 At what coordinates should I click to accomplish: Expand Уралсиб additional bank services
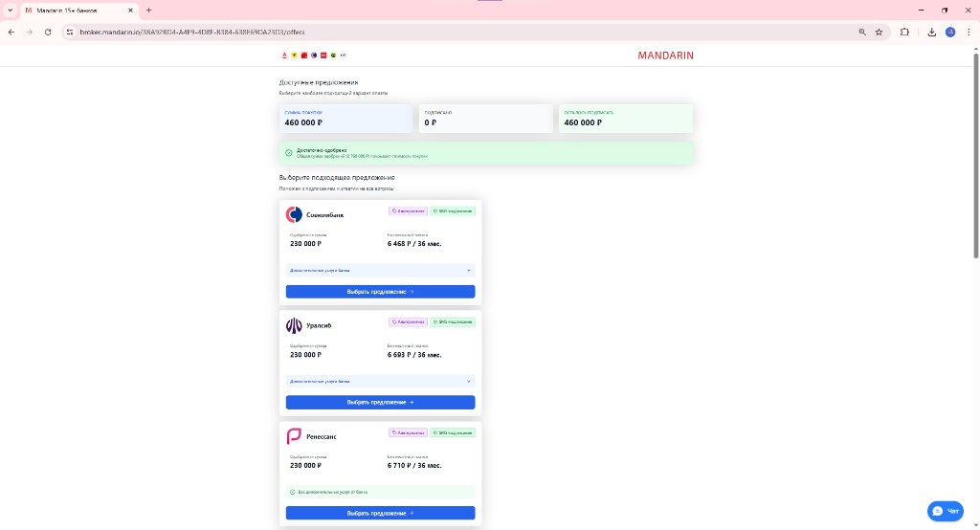pyautogui.click(x=380, y=381)
